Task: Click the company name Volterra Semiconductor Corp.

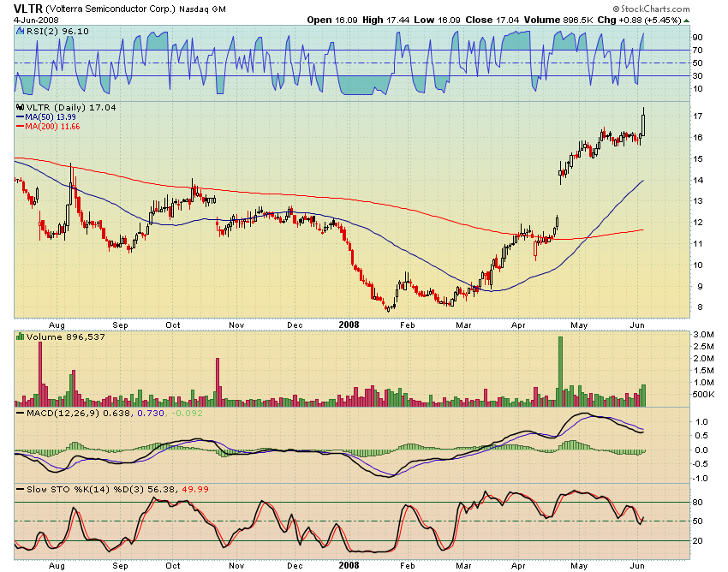Action: click(x=110, y=9)
